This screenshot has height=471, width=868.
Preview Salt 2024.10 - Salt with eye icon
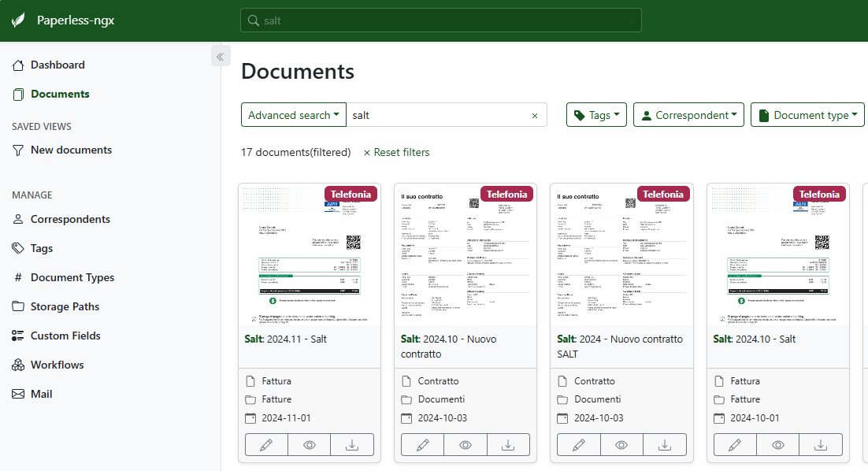click(777, 445)
